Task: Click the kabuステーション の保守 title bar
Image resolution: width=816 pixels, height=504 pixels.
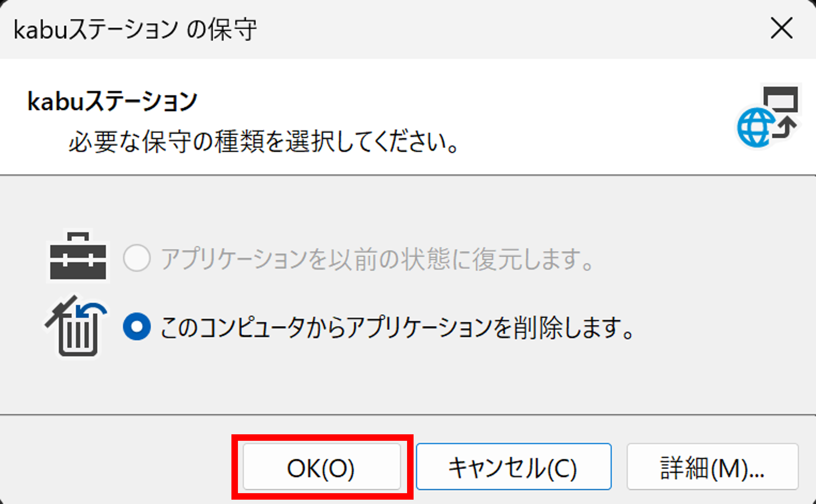Action: point(133,28)
